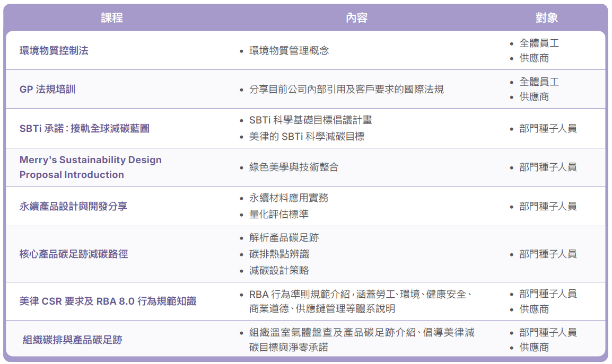Select SBTi 科學基礎目標倡議計畫 bullet

[310, 120]
